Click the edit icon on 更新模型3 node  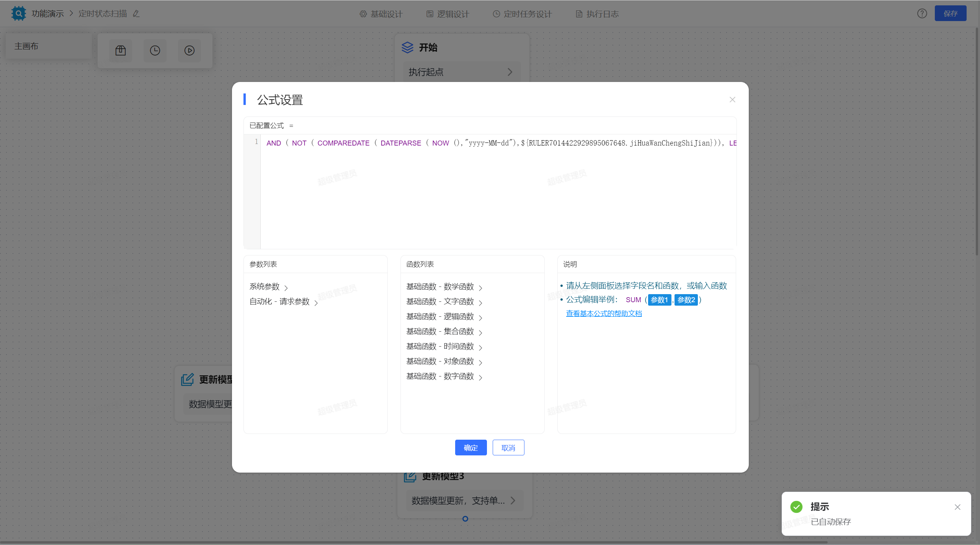[410, 476]
